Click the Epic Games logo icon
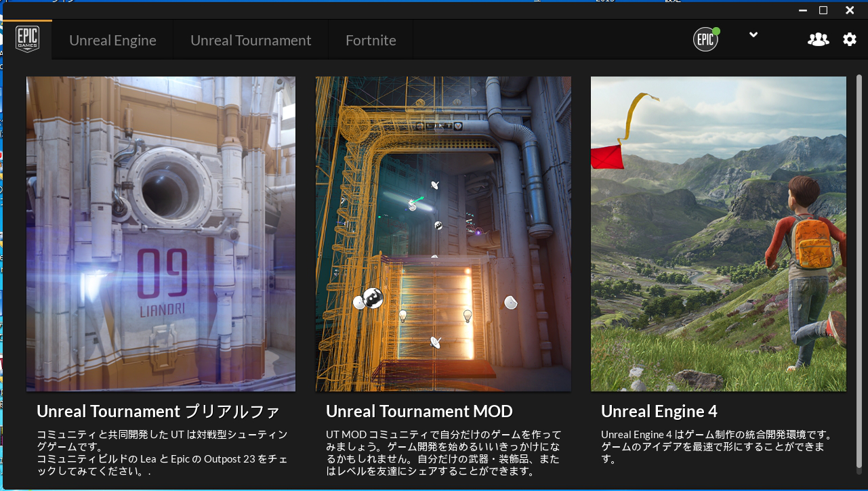The width and height of the screenshot is (868, 491). (28, 39)
